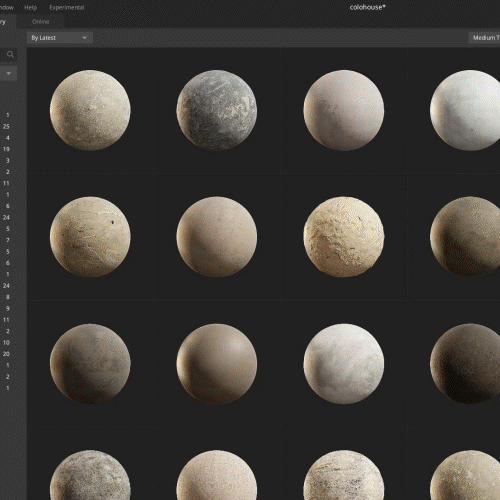Image resolution: width=500 pixels, height=500 pixels.
Task: Open the Experimental menu
Action: pos(67,7)
